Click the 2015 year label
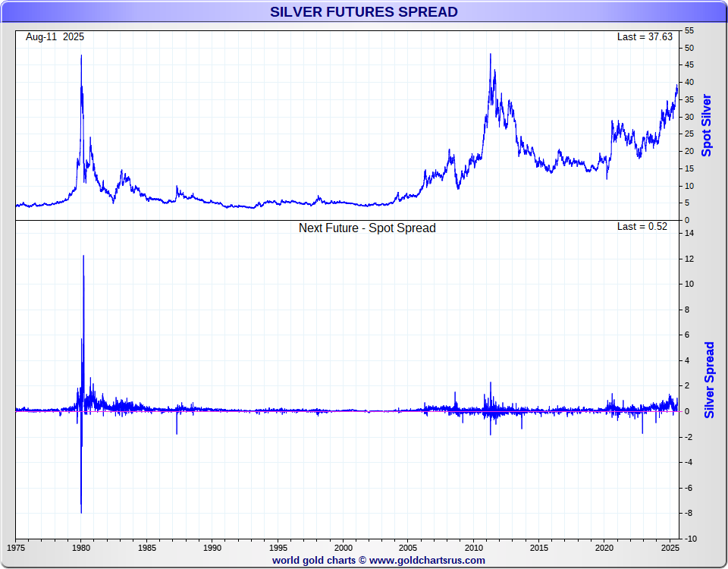This screenshot has height=569, width=728. tap(539, 548)
